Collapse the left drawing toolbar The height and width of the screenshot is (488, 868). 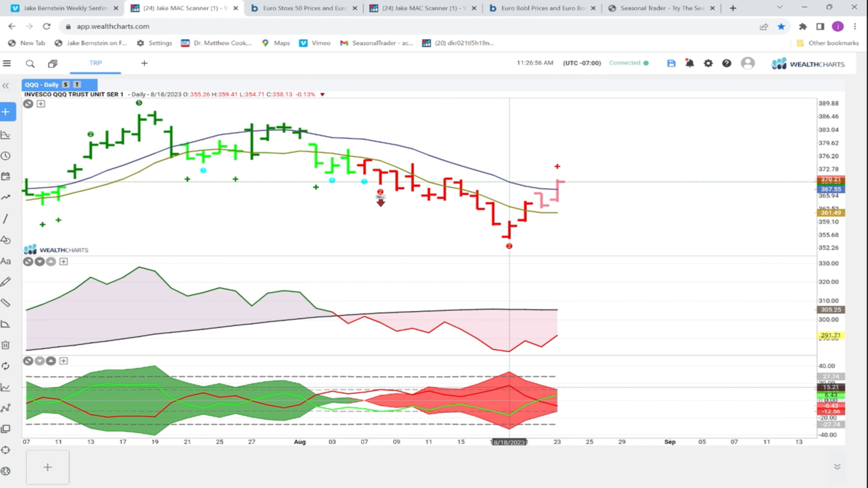pyautogui.click(x=5, y=86)
